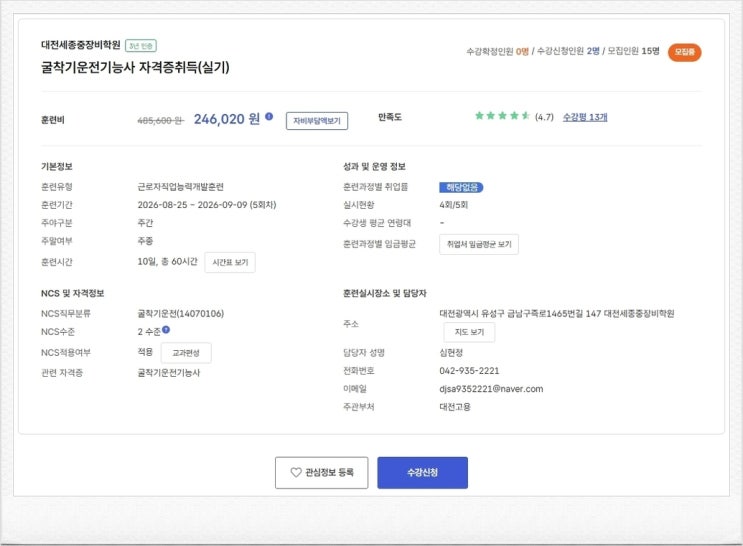Viewport: 743px width, 546px height.
Task: Click the rating value (4.7)
Action: point(544,117)
